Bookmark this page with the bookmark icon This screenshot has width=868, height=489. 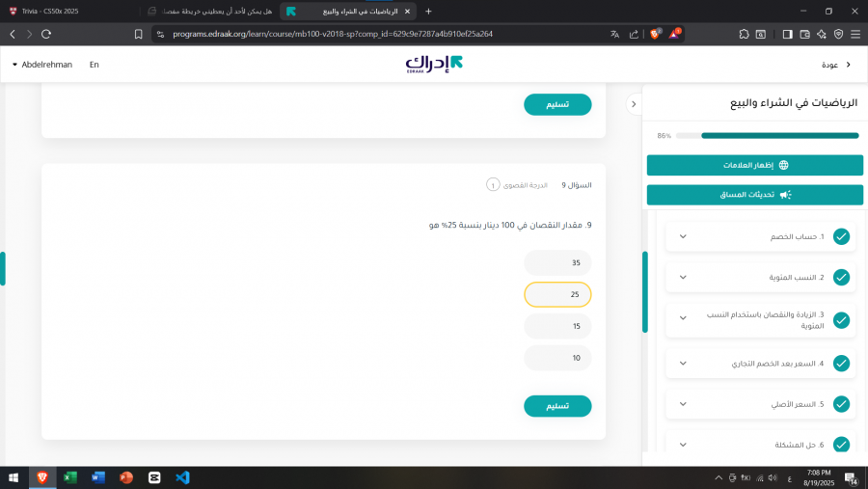[138, 34]
